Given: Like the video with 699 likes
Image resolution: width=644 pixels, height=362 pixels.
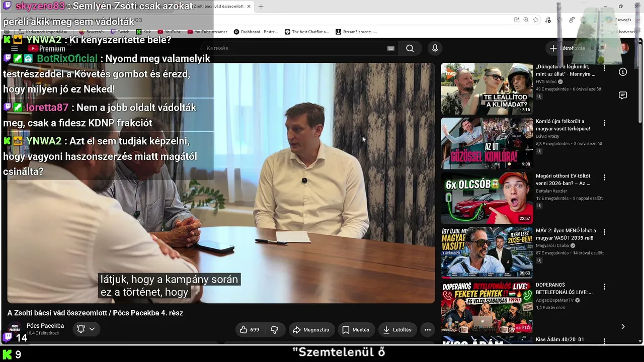Looking at the screenshot, I should pos(250,330).
